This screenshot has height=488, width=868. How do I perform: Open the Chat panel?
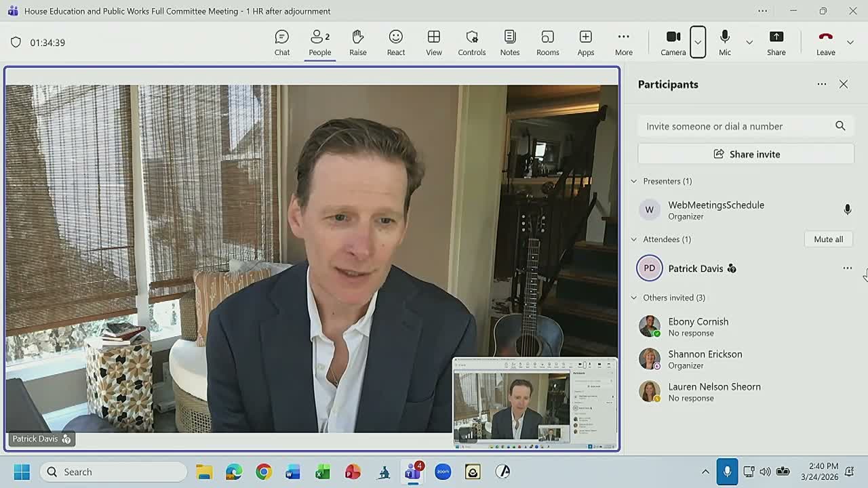pos(282,43)
